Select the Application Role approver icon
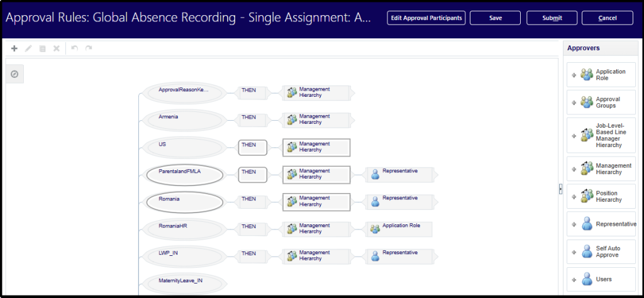Image resolution: width=644 pixels, height=298 pixels. coord(587,75)
